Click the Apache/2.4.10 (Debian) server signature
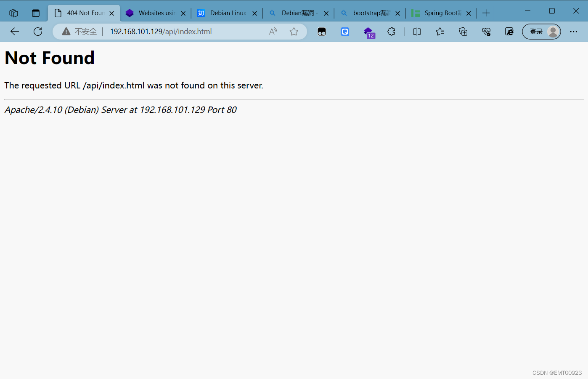This screenshot has height=379, width=588. tap(120, 110)
